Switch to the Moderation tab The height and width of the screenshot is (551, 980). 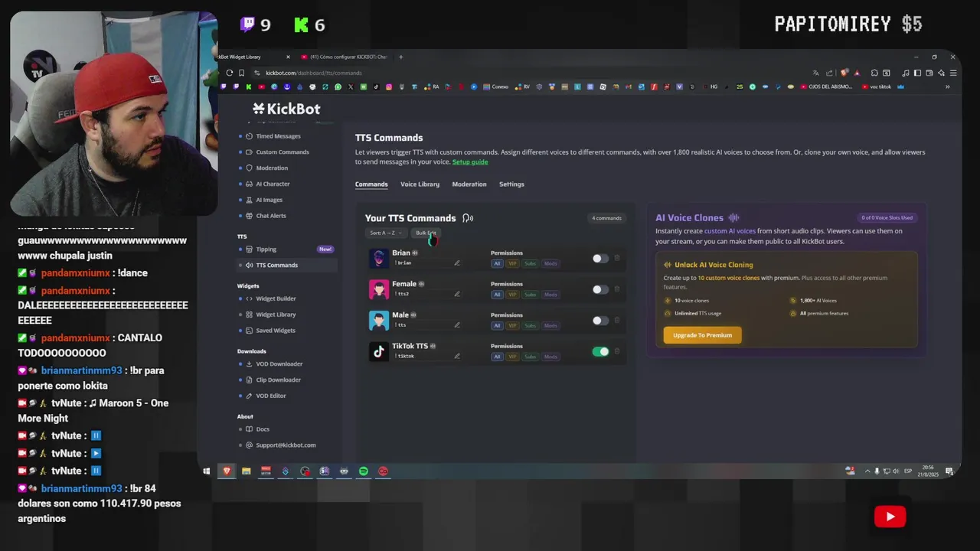tap(469, 184)
